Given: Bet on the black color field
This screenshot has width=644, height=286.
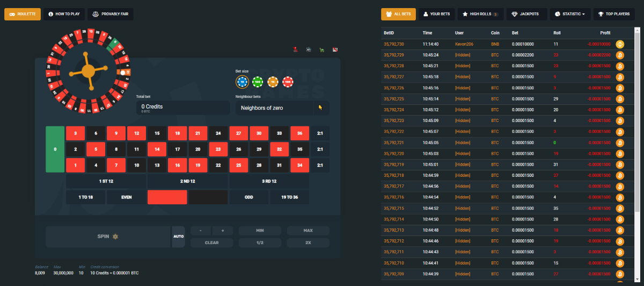Looking at the screenshot, I should (208, 197).
